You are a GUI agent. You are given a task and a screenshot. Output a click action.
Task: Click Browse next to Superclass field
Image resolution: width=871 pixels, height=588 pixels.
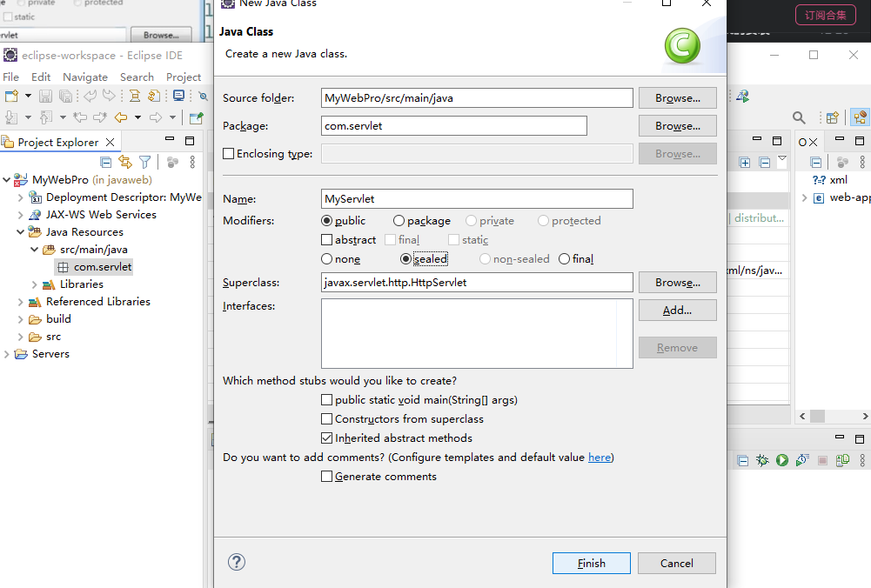point(678,283)
